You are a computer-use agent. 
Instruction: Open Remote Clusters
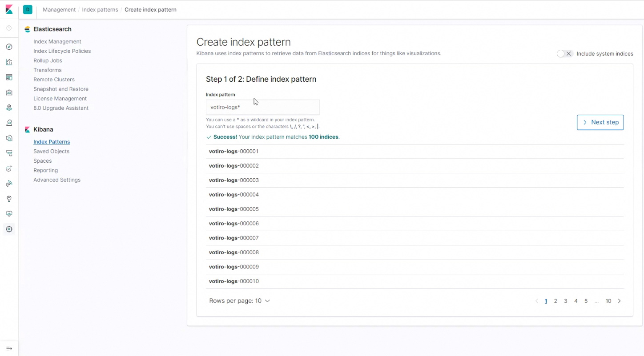54,80
